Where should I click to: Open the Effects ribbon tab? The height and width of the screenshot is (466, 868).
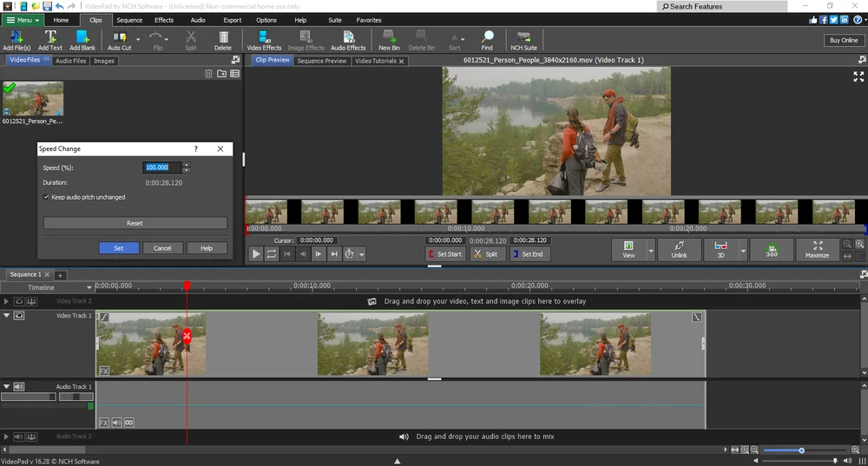tap(164, 20)
